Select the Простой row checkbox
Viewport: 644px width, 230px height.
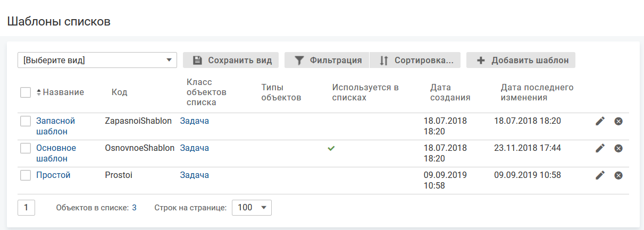(26, 175)
